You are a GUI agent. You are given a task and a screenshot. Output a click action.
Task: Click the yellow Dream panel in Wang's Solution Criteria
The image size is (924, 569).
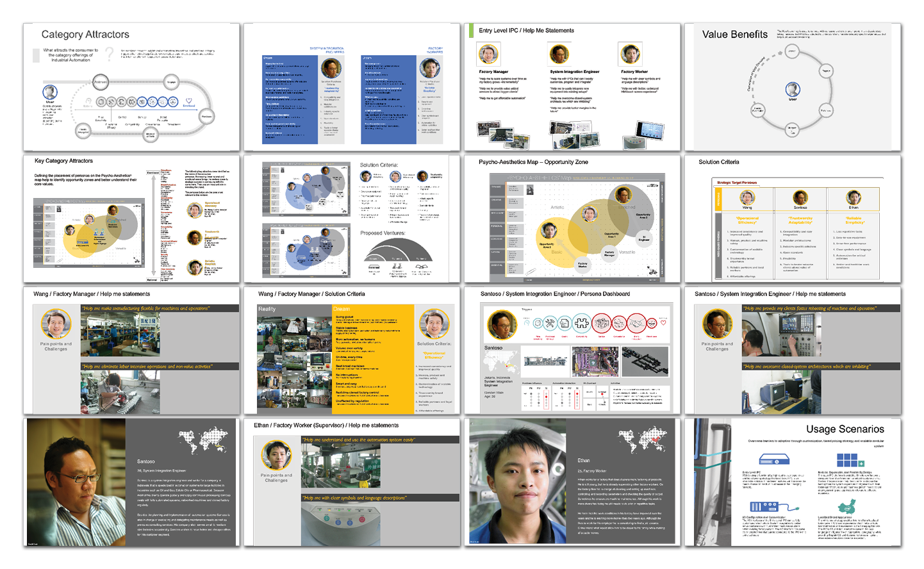373,359
